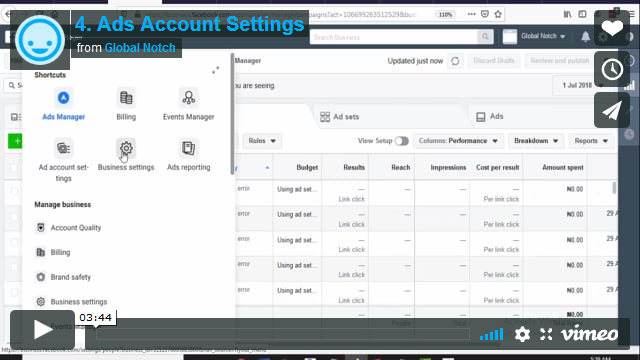The image size is (640, 360).
Task: Click Pocket save icon in address bar
Action: click(484, 14)
